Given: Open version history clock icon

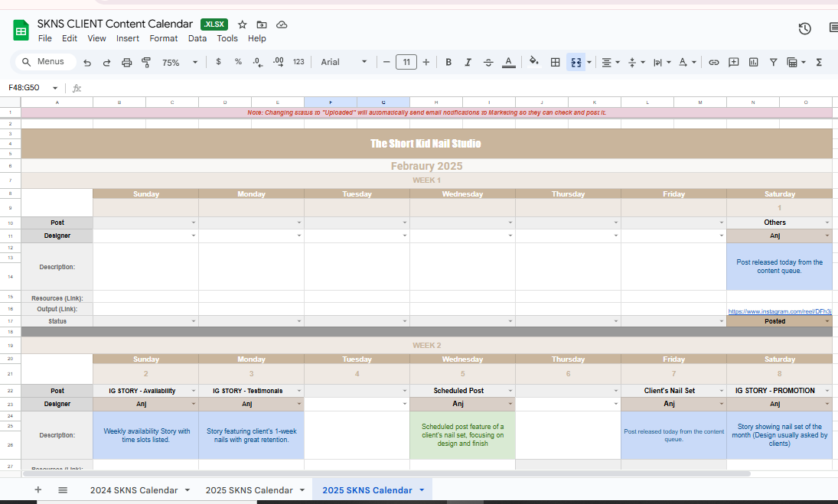Looking at the screenshot, I should click(x=804, y=28).
